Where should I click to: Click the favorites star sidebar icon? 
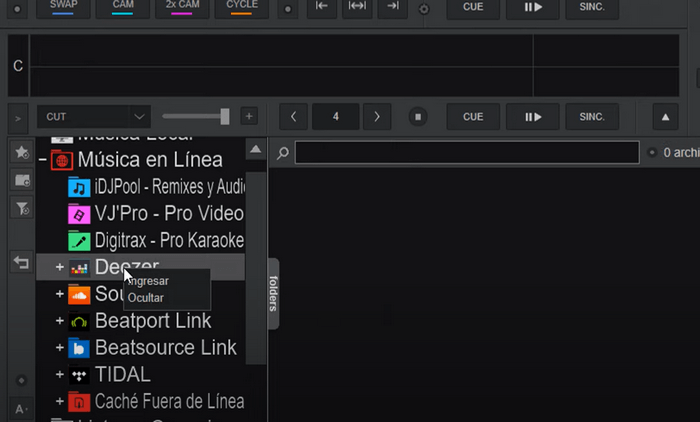tap(22, 153)
